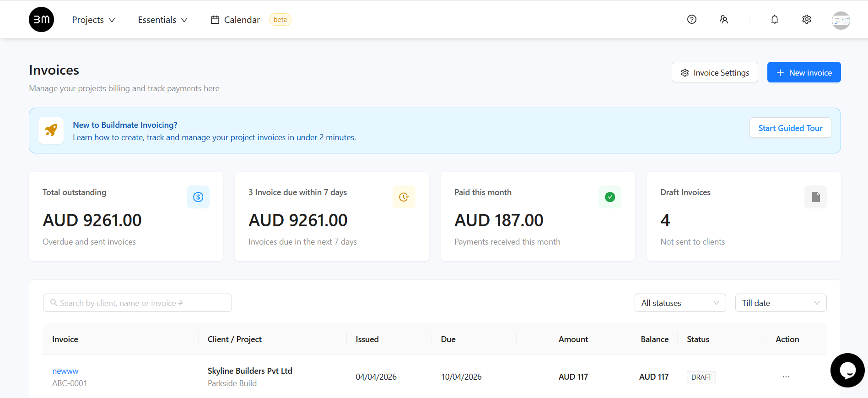This screenshot has height=398, width=868.
Task: Click the dollar icon on Total outstanding card
Action: pyautogui.click(x=198, y=197)
